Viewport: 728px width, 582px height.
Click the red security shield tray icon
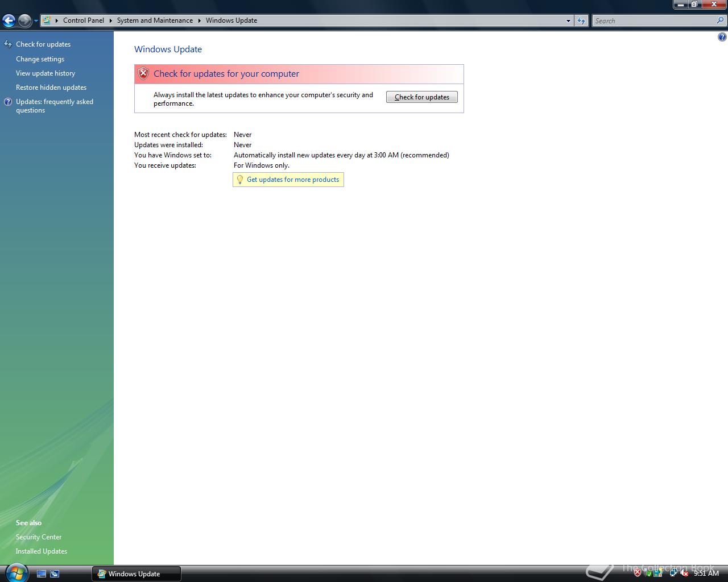pos(638,573)
